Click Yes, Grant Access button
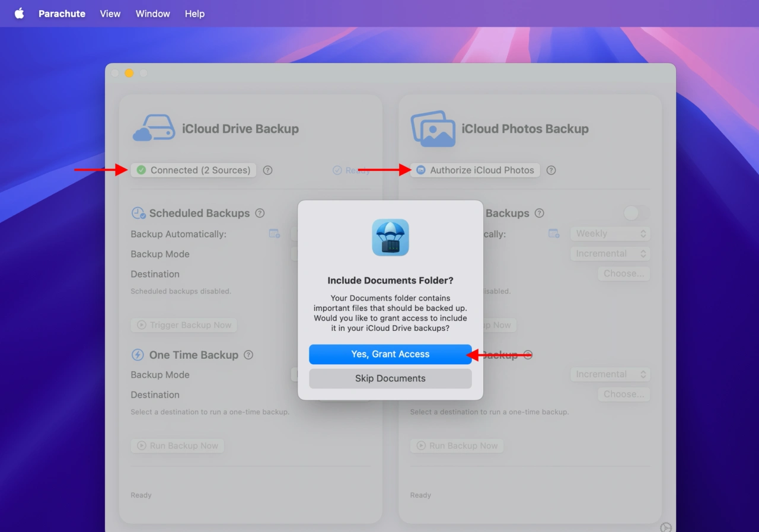This screenshot has width=759, height=532. point(390,354)
